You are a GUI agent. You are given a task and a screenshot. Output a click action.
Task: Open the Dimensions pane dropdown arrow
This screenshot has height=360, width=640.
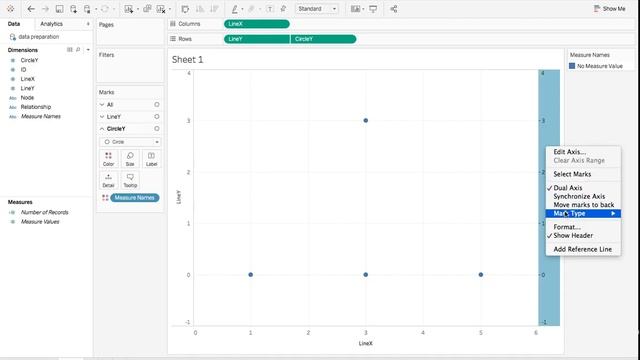(x=88, y=50)
